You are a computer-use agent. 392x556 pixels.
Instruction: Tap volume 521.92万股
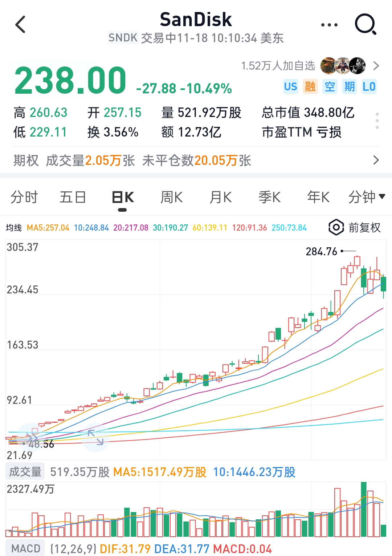(x=210, y=113)
